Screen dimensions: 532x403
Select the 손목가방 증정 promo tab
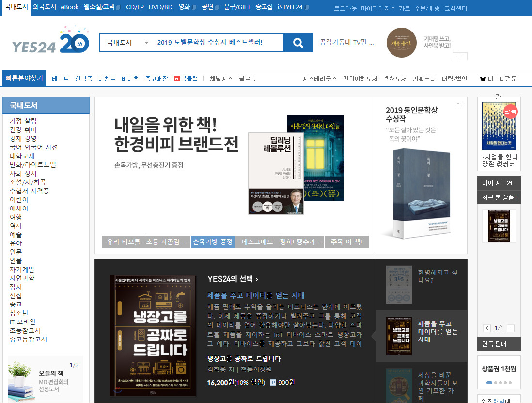click(x=213, y=242)
